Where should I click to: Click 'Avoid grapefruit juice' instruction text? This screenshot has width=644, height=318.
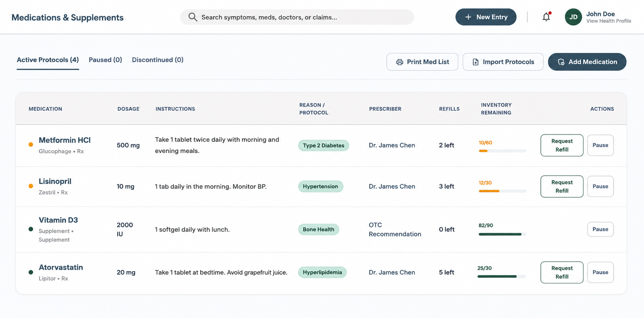click(x=257, y=272)
